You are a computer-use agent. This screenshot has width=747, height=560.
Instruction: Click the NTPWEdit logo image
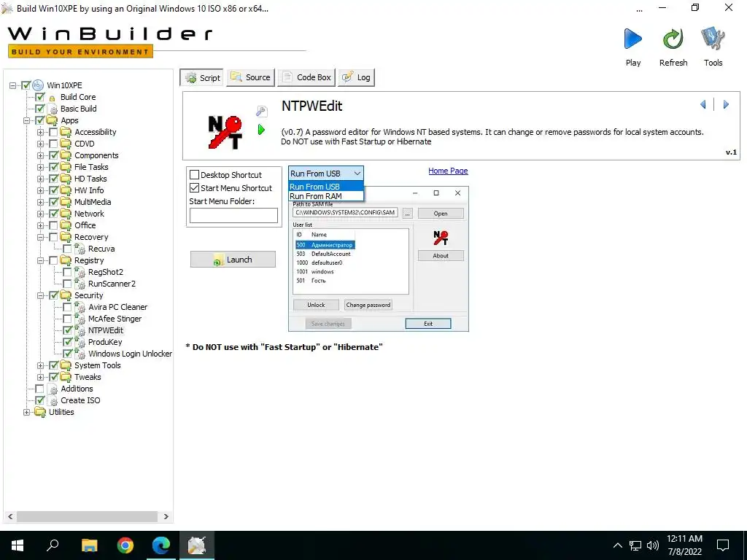(225, 132)
